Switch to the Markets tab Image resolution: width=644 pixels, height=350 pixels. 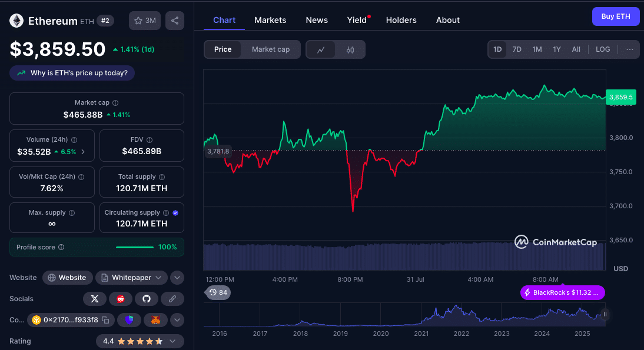coord(270,19)
